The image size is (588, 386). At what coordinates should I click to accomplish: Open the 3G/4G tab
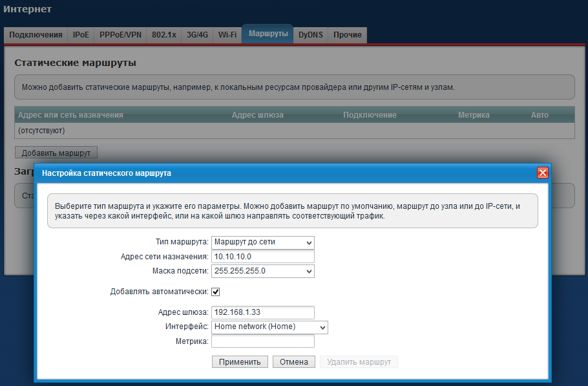[197, 35]
